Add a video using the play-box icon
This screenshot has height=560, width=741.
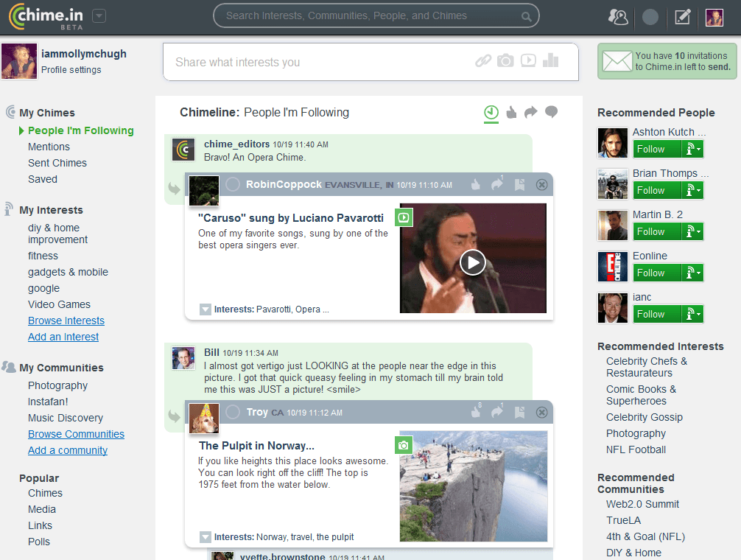click(x=528, y=60)
